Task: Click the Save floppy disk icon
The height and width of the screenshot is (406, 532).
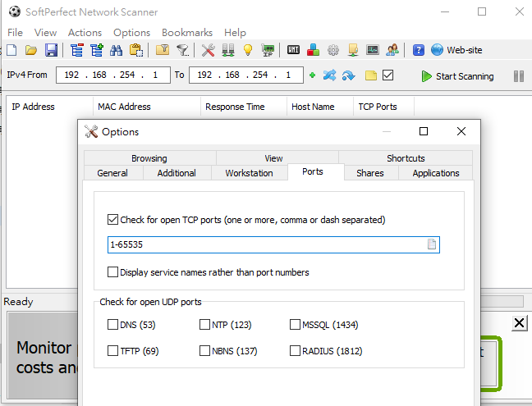Action: click(x=51, y=50)
